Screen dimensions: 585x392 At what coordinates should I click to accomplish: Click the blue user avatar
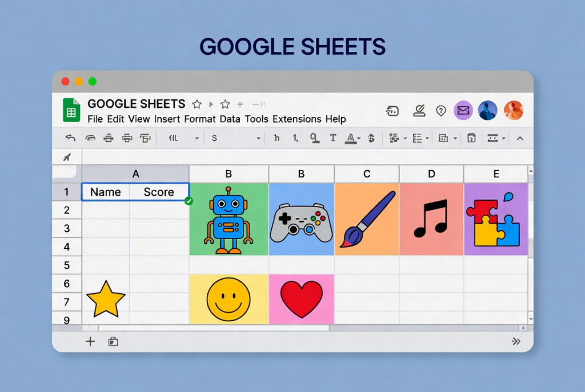pos(487,110)
